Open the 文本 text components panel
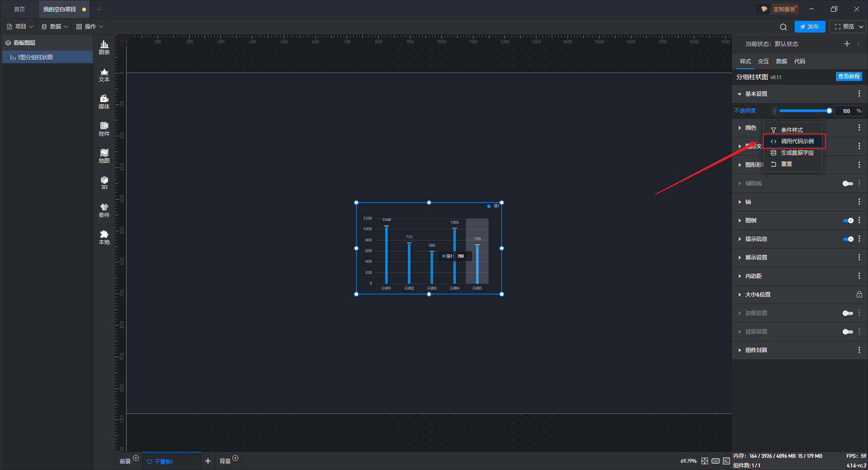This screenshot has width=868, height=470. (104, 75)
